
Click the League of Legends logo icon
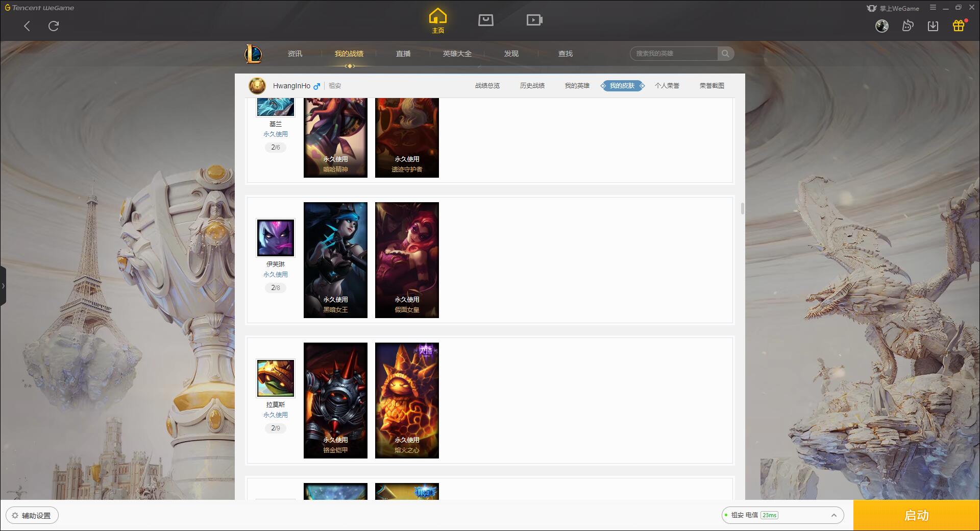[253, 54]
